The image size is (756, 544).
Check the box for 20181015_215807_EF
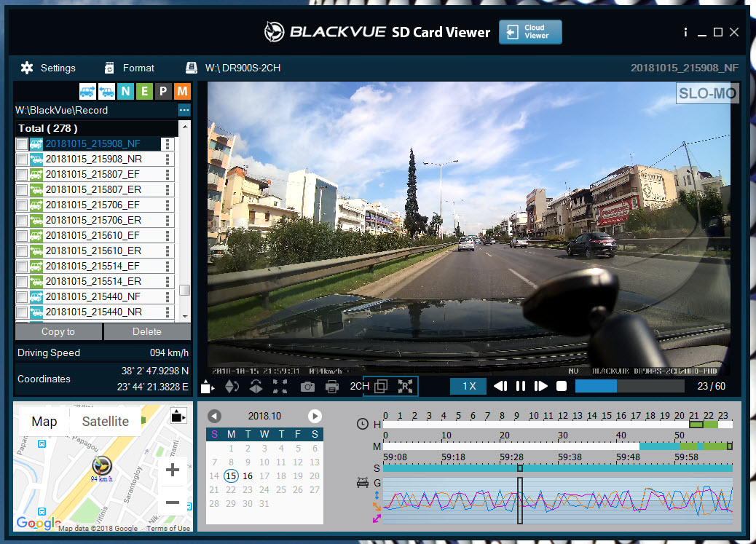point(22,175)
